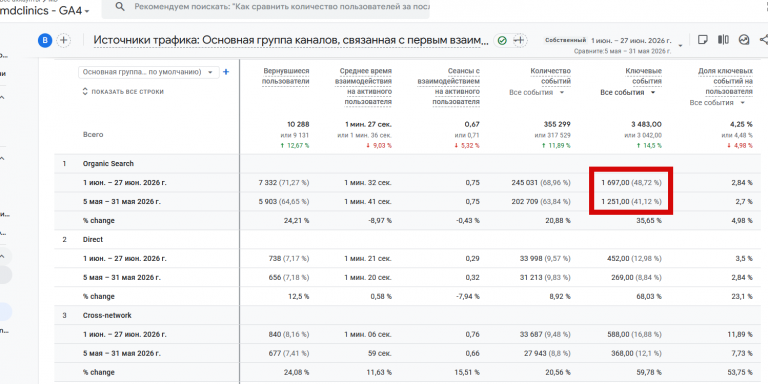Click "Показать все строки"
The image size is (768, 384).
click(122, 92)
